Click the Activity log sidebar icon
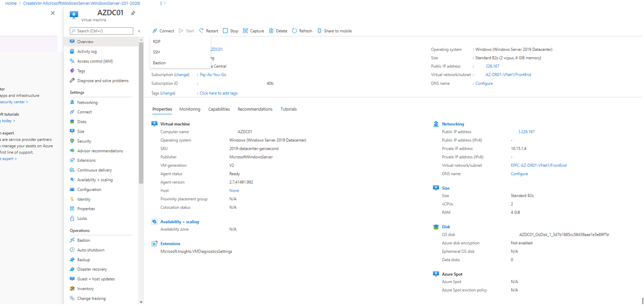Viewport: 644px width, 306px height. (72, 51)
